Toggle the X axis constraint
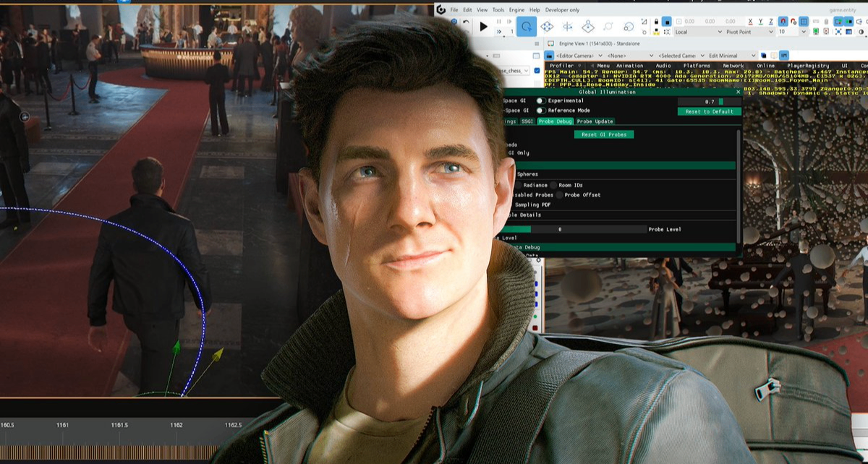 750,22
